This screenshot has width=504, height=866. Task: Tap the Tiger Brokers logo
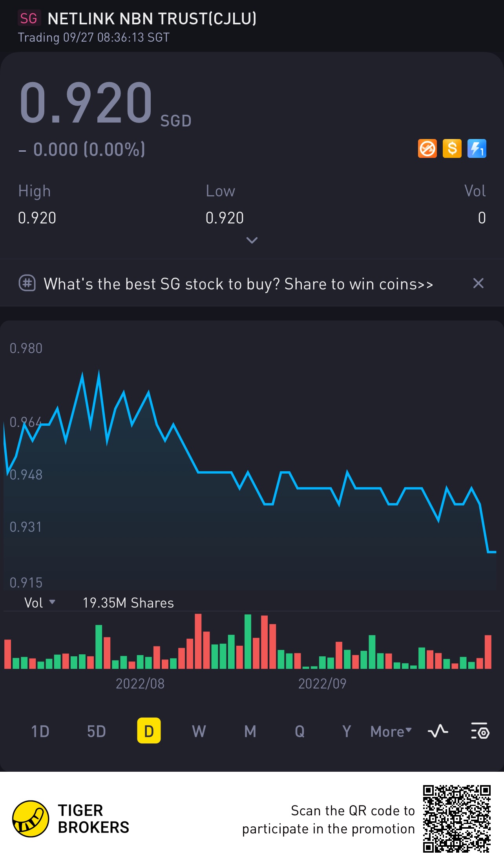pyautogui.click(x=31, y=819)
